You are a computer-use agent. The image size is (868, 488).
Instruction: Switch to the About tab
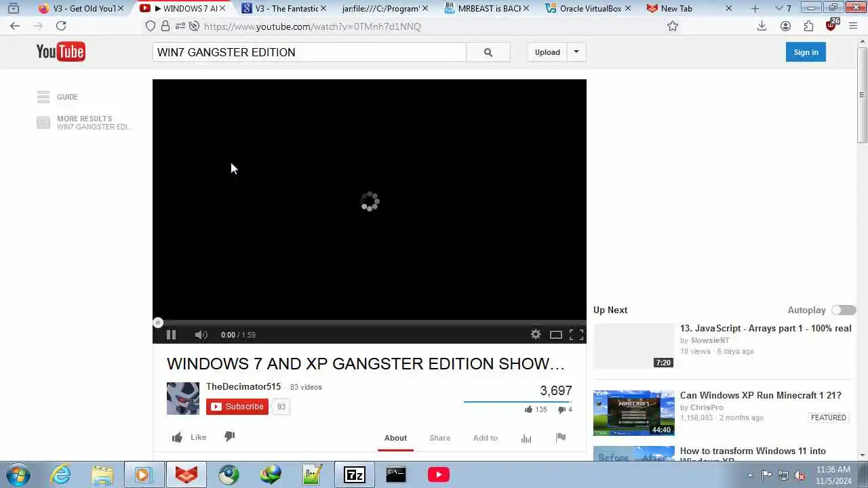tap(395, 438)
